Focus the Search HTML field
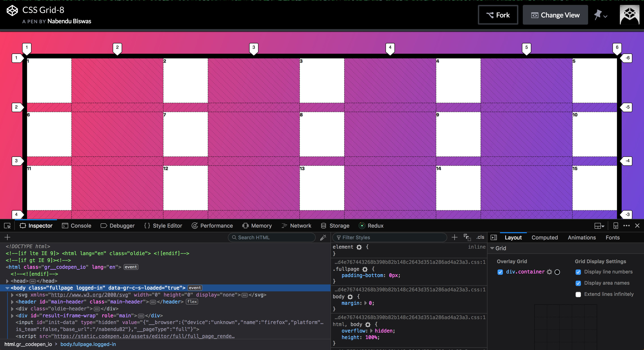644x350 pixels. click(x=271, y=237)
